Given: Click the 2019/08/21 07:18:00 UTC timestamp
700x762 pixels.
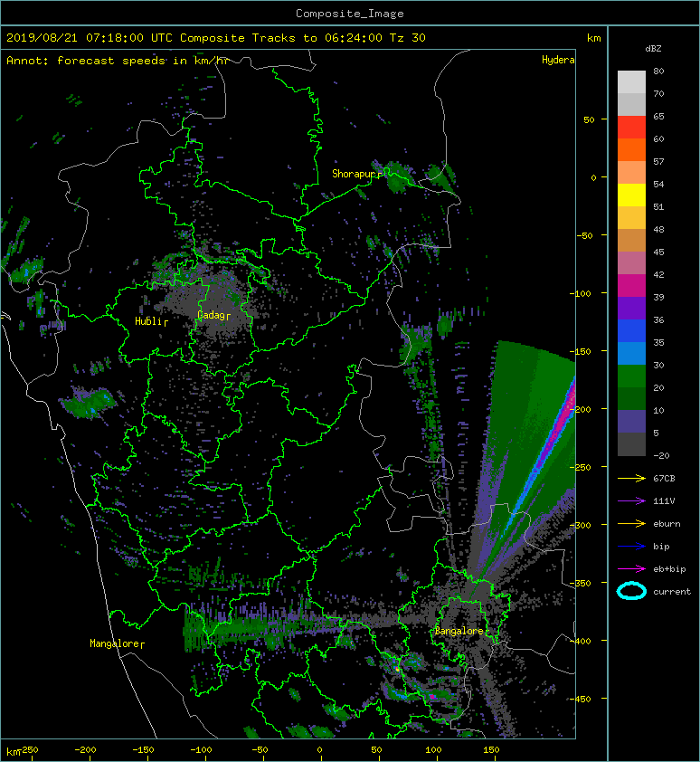Looking at the screenshot, I should (89, 38).
